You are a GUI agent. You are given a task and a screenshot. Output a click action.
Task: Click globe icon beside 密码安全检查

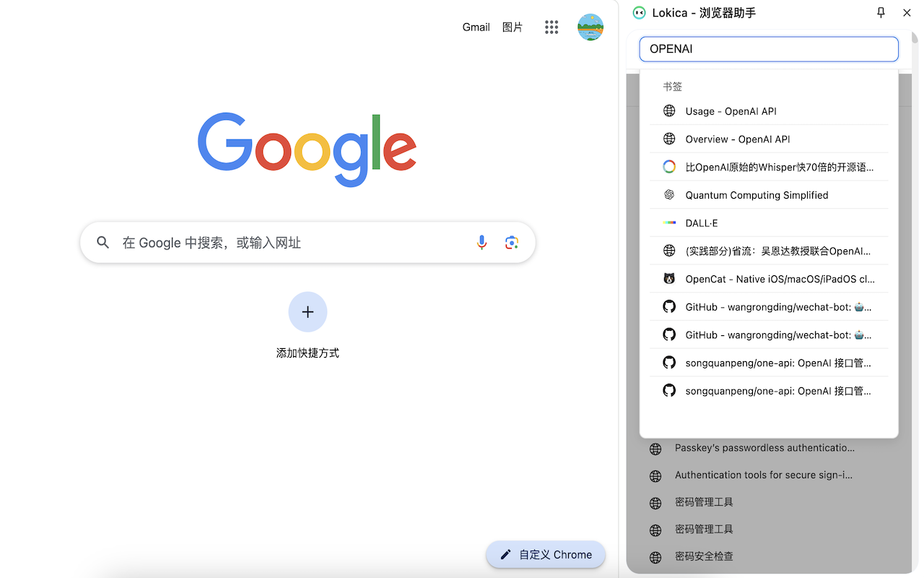(x=655, y=558)
